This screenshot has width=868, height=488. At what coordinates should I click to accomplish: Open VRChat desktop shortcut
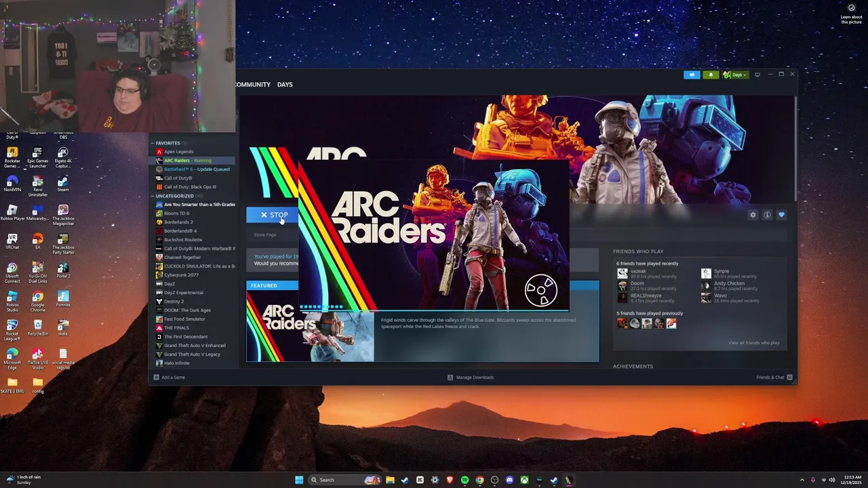pyautogui.click(x=12, y=241)
